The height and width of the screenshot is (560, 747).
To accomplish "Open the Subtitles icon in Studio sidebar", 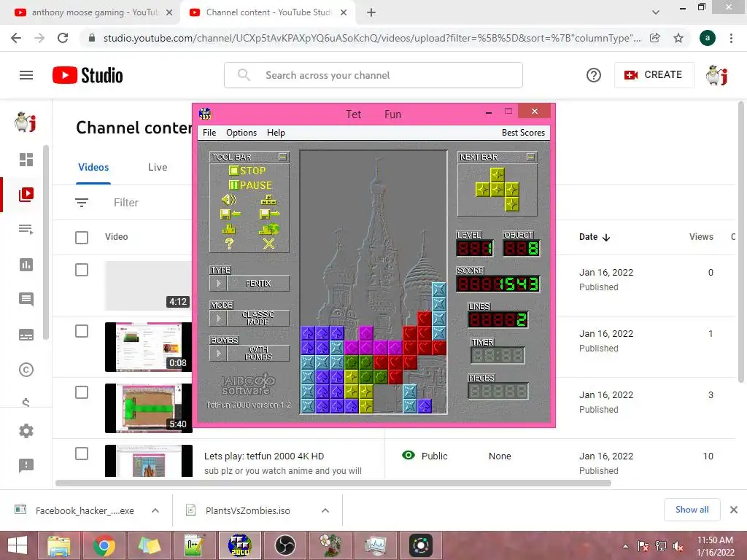I will coord(26,335).
